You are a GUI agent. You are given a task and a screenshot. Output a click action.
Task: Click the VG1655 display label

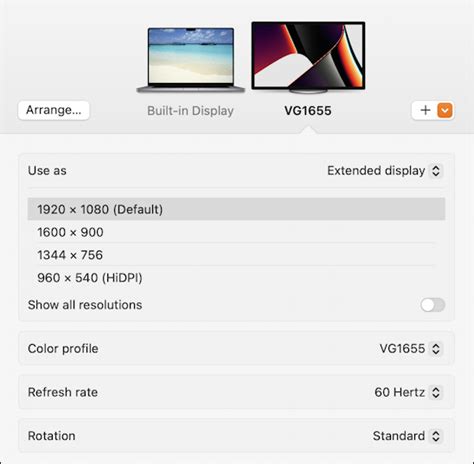(308, 111)
